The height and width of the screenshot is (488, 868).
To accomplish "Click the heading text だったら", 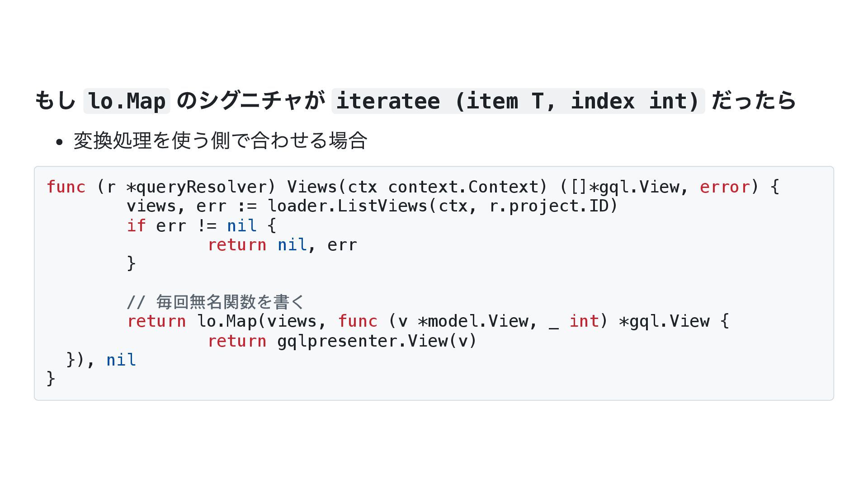I will (754, 100).
